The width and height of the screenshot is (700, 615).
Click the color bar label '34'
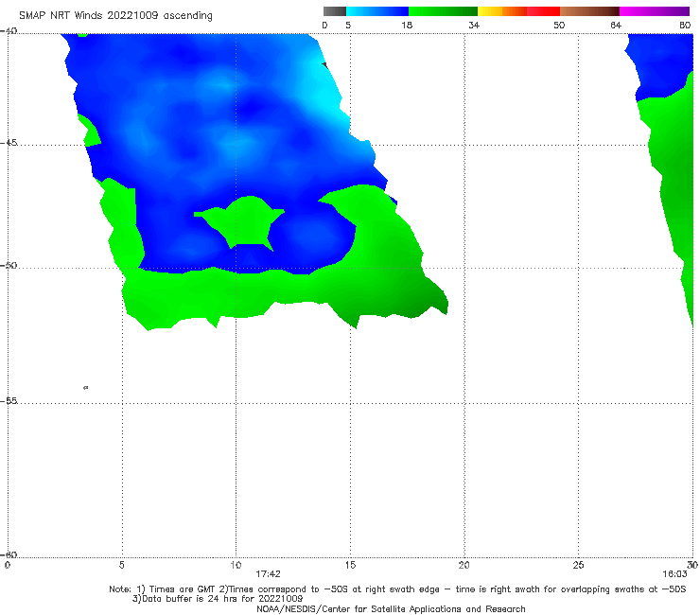point(474,26)
